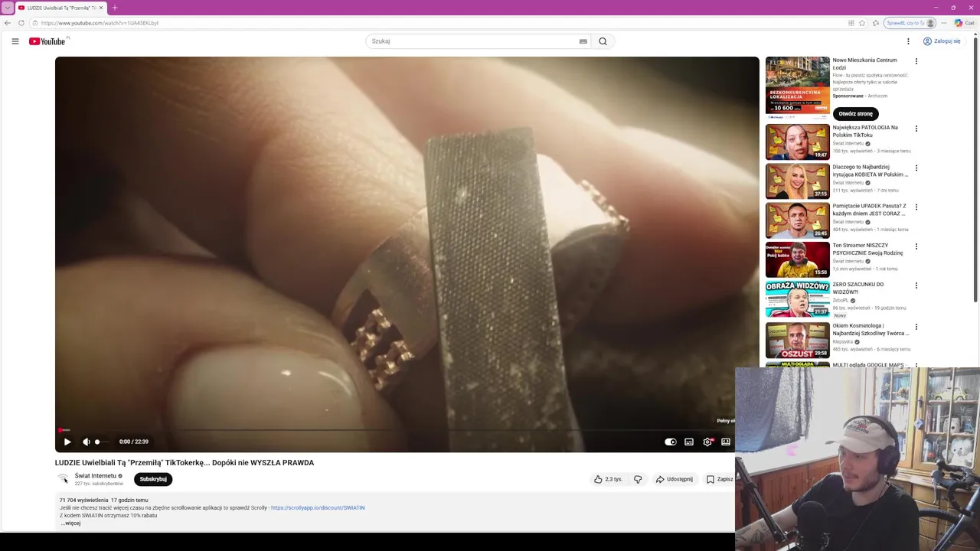
Task: Go to the YouTube home logo
Action: pyautogui.click(x=48, y=41)
